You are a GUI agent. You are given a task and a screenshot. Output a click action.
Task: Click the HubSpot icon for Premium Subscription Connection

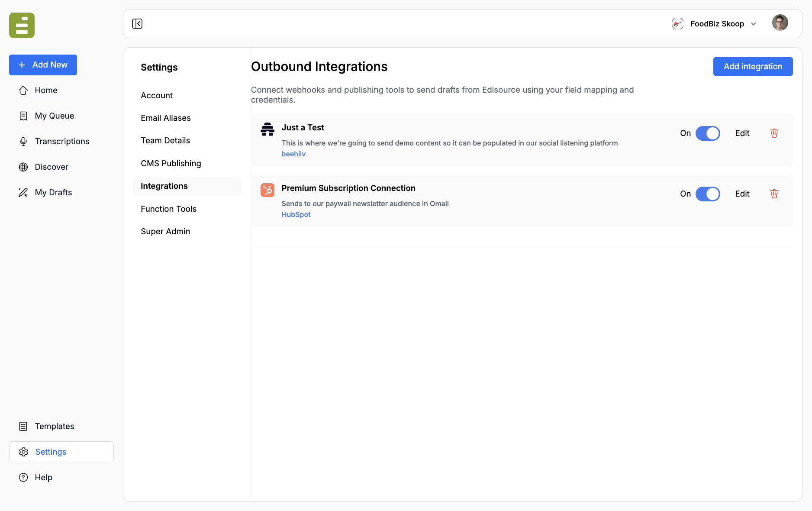tap(267, 190)
